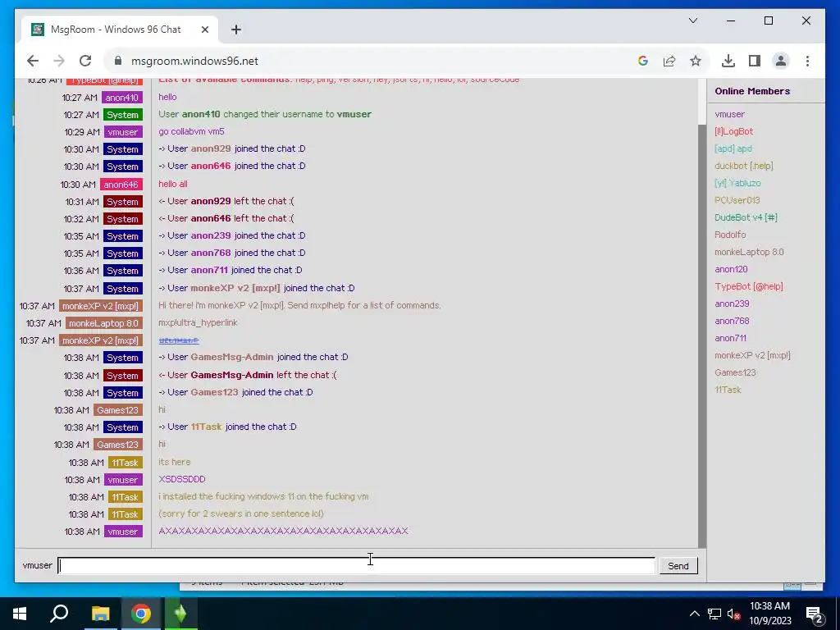Close the MsgRoom tab
The width and height of the screenshot is (840, 630).
[x=204, y=30]
